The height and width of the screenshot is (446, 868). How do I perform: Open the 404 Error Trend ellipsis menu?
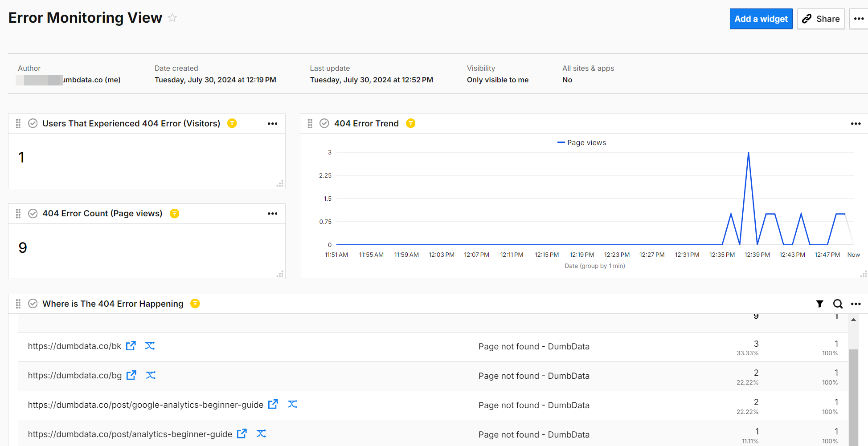pos(856,123)
